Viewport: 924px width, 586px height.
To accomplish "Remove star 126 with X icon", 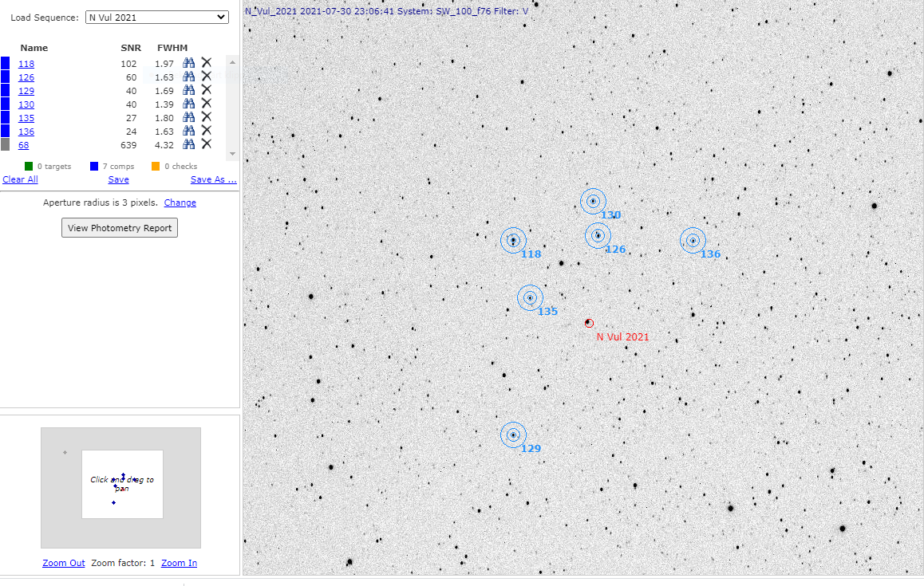I will 206,77.
